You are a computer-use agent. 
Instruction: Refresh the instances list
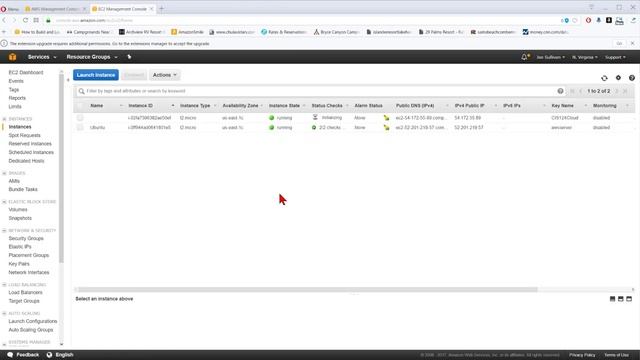(x=604, y=78)
